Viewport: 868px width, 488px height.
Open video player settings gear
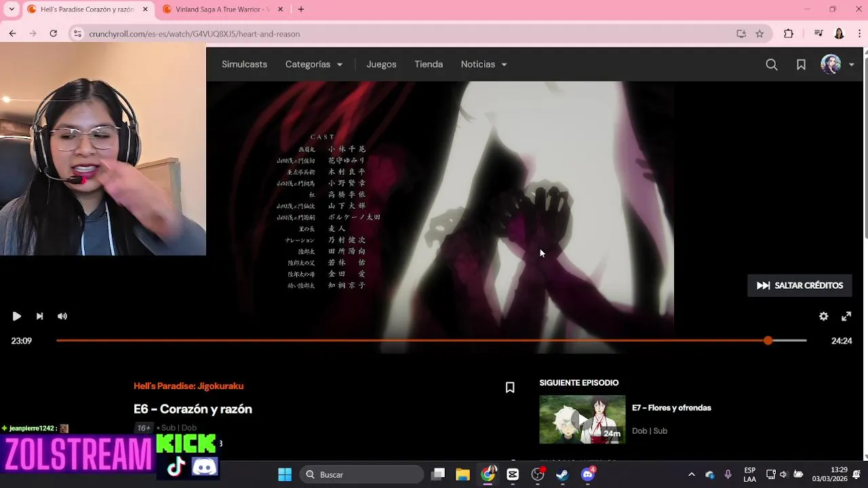click(x=823, y=317)
